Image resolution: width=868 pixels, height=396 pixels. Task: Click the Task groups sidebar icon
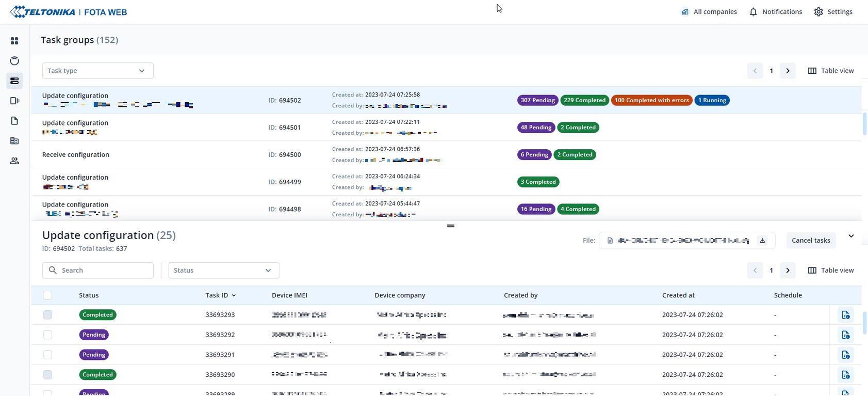click(14, 81)
